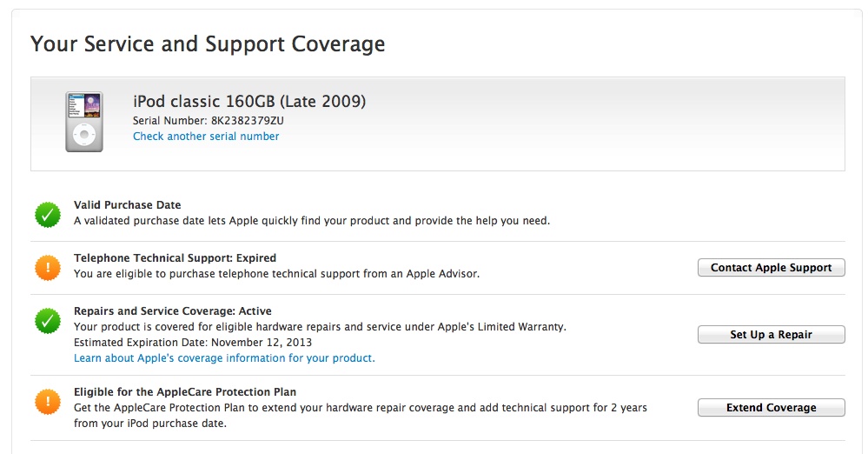This screenshot has height=454, width=868.
Task: Open Learn about Apple's coverage information link
Action: tap(224, 358)
